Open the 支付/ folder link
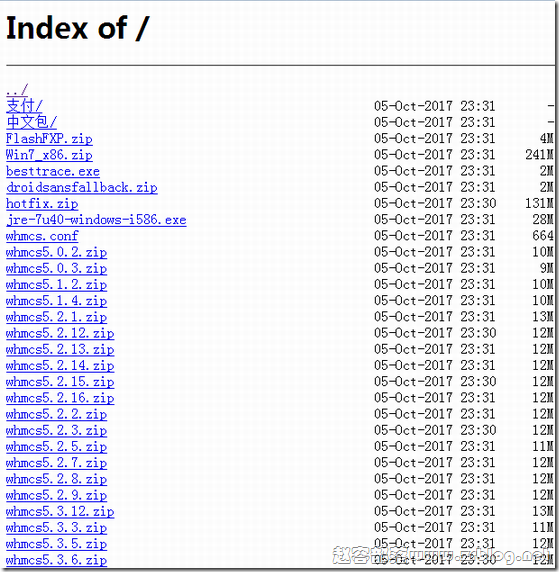Image resolution: width=559 pixels, height=572 pixels. tap(24, 106)
